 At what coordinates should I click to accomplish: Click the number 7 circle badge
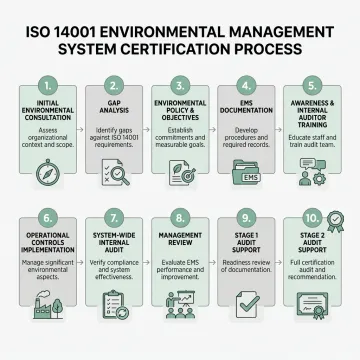click(x=114, y=218)
